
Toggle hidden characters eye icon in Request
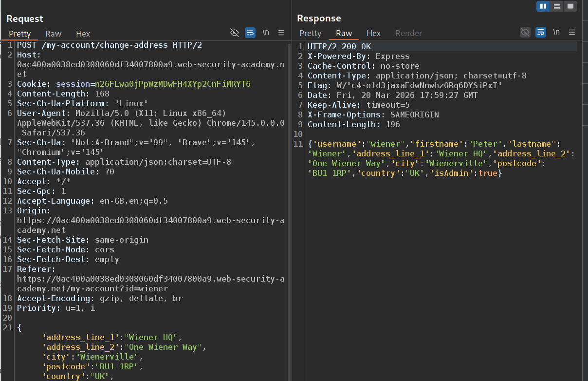tap(235, 33)
